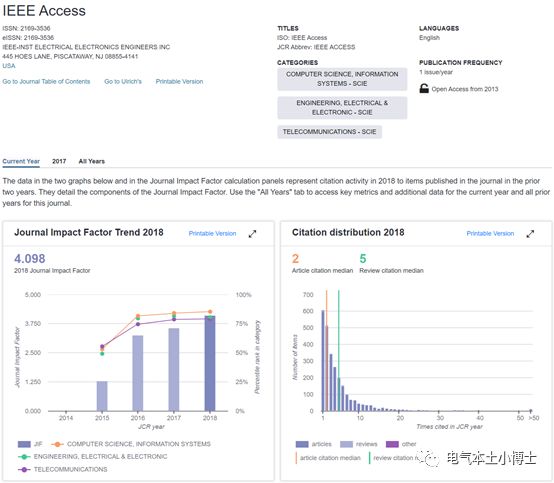This screenshot has width=554, height=483.
Task: Switch to the 2017 tab
Action: tap(59, 161)
